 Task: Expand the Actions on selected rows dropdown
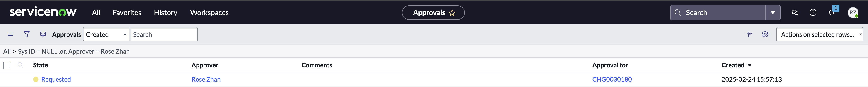tap(820, 34)
